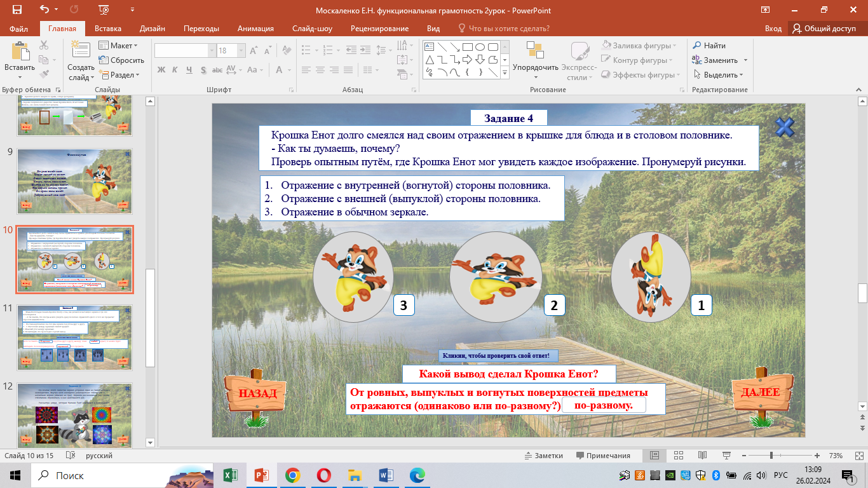This screenshot has height=488, width=868.
Task: Click Найти search button in ribbon
Action: pyautogui.click(x=709, y=46)
